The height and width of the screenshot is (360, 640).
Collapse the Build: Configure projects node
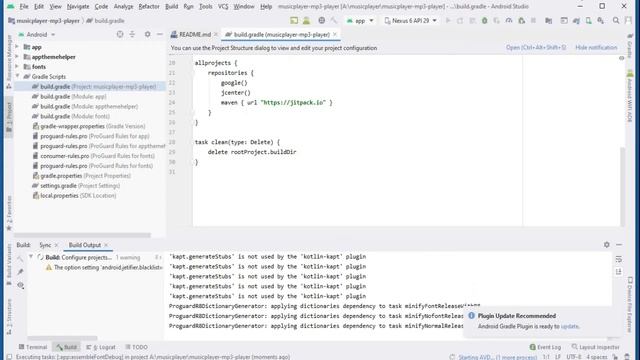click(x=31, y=257)
